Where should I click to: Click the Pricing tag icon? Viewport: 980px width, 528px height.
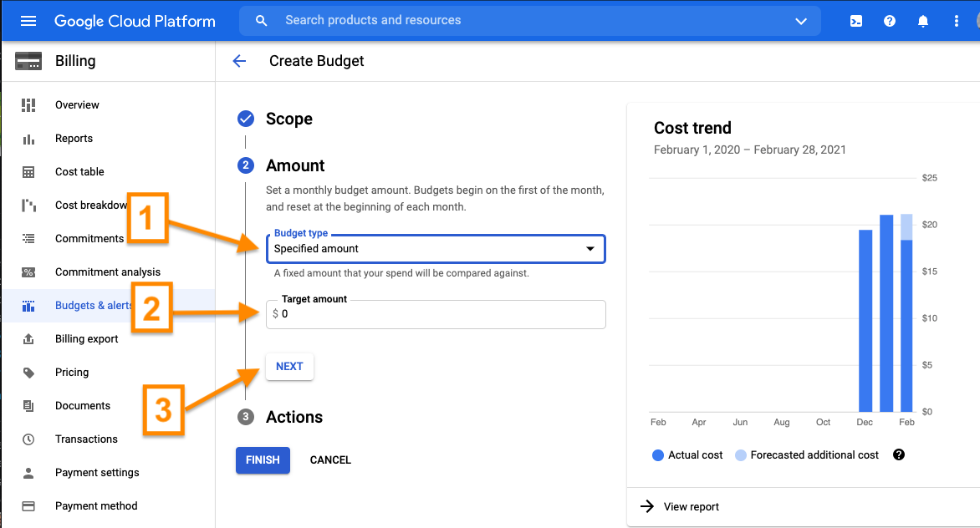point(28,373)
